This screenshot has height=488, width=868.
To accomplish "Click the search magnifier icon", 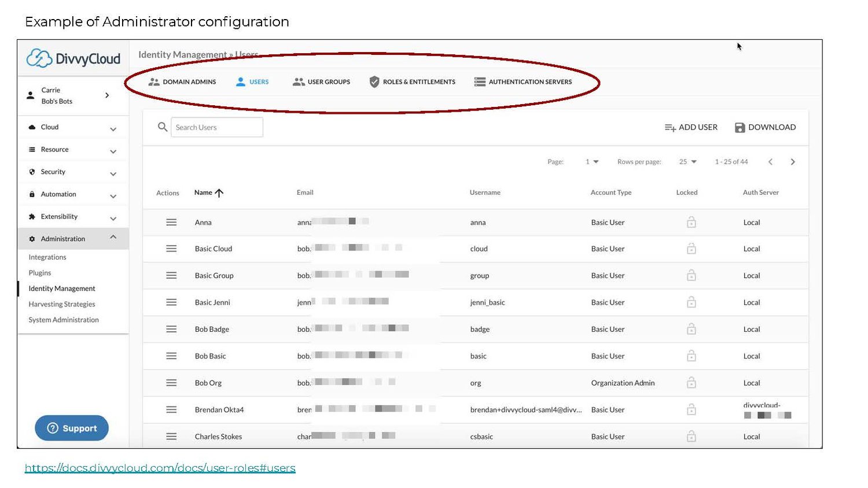I will [x=163, y=127].
